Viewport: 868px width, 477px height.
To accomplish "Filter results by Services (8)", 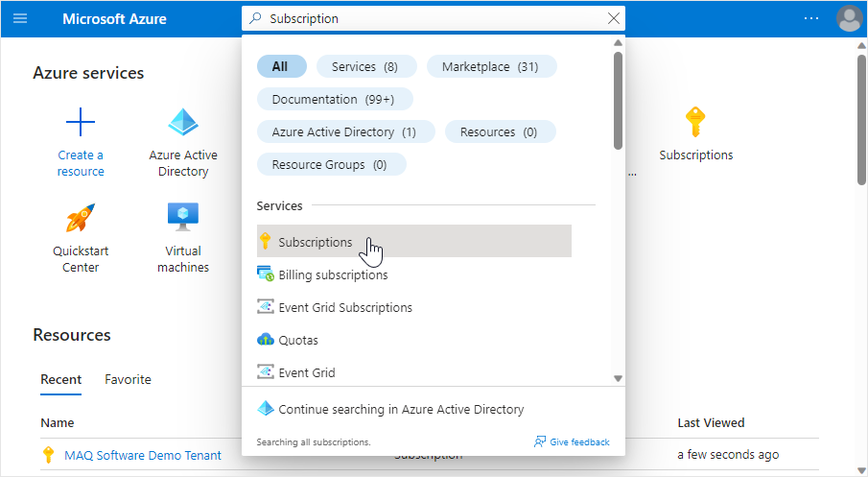I will pyautogui.click(x=365, y=66).
